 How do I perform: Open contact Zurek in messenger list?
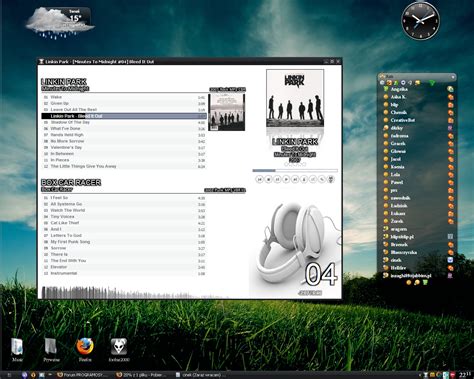[397, 221]
